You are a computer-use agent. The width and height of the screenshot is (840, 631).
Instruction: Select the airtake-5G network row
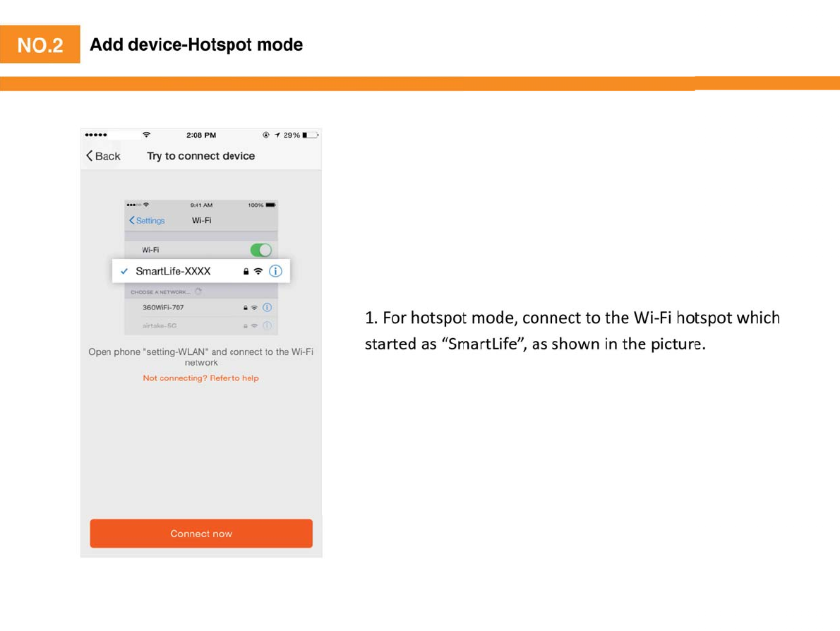click(201, 325)
